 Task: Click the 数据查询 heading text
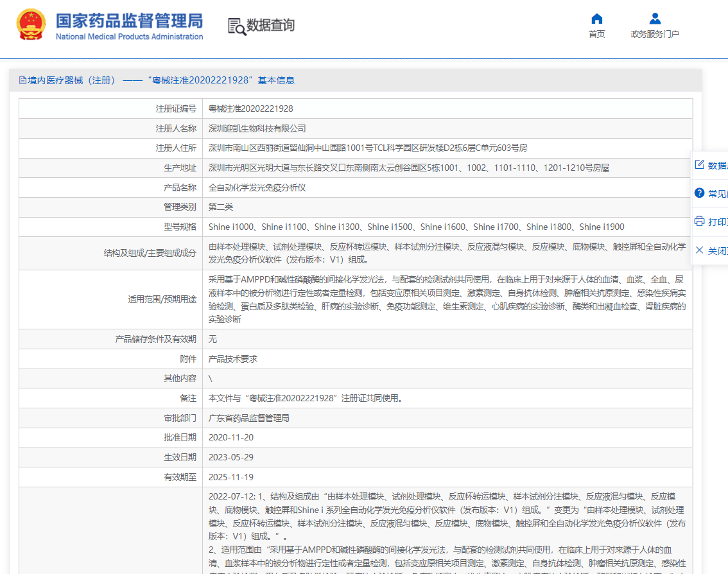271,25
